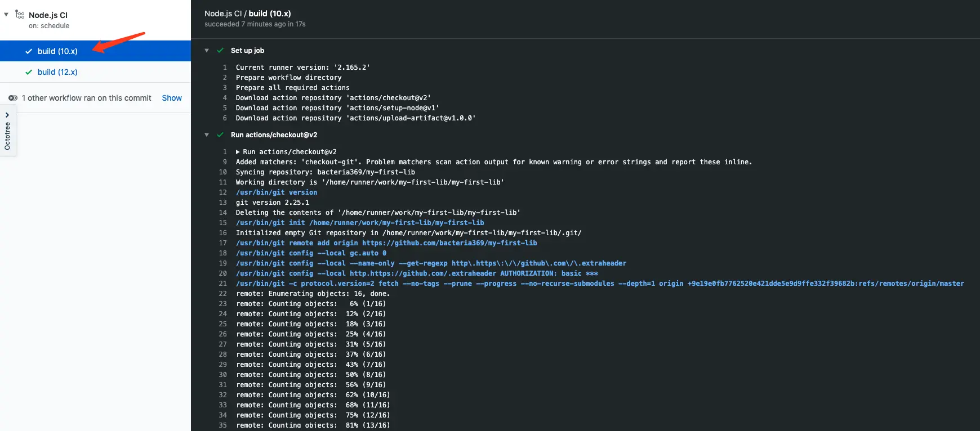
Task: Collapse the Set up job step
Action: pos(207,50)
